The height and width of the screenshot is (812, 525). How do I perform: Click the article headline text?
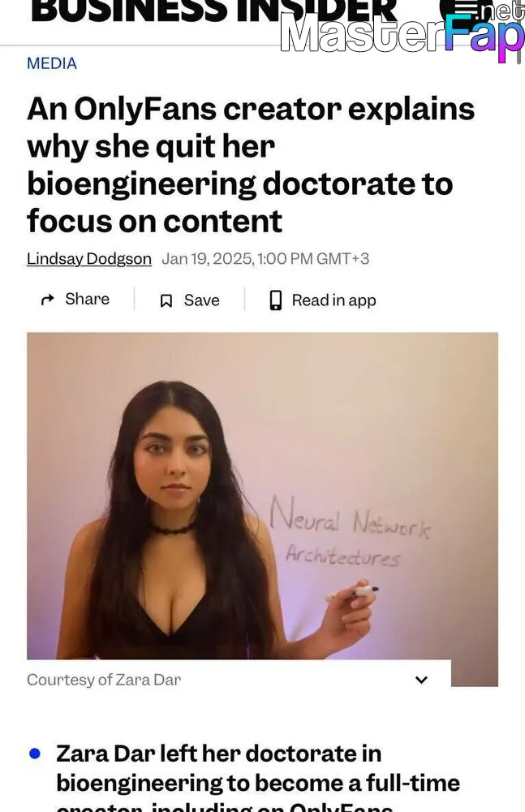coord(251,165)
